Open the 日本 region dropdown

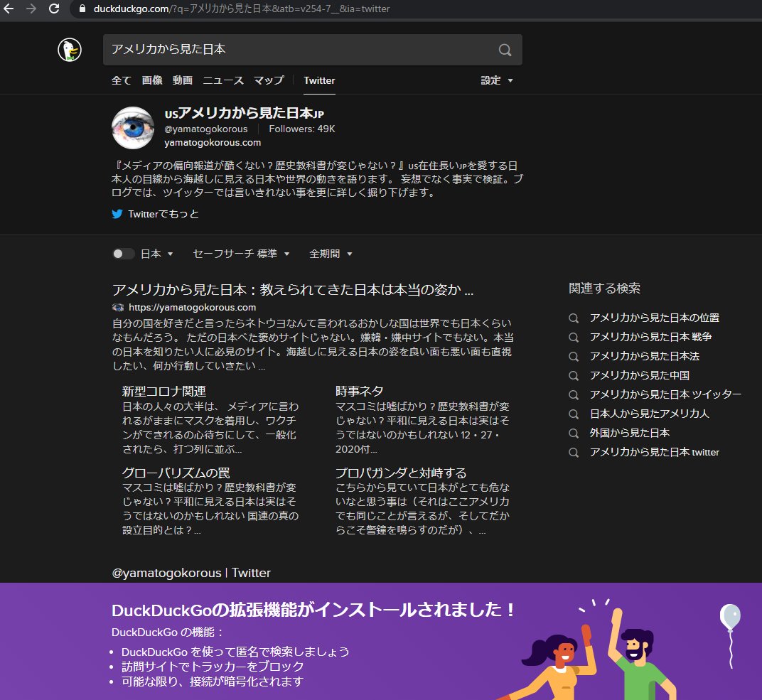coord(156,254)
